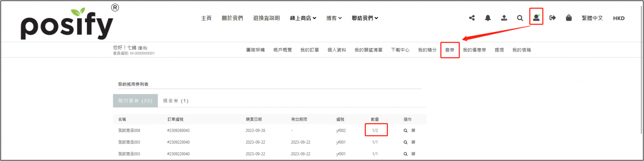Open the user account icon
The width and height of the screenshot is (644, 161).
536,18
